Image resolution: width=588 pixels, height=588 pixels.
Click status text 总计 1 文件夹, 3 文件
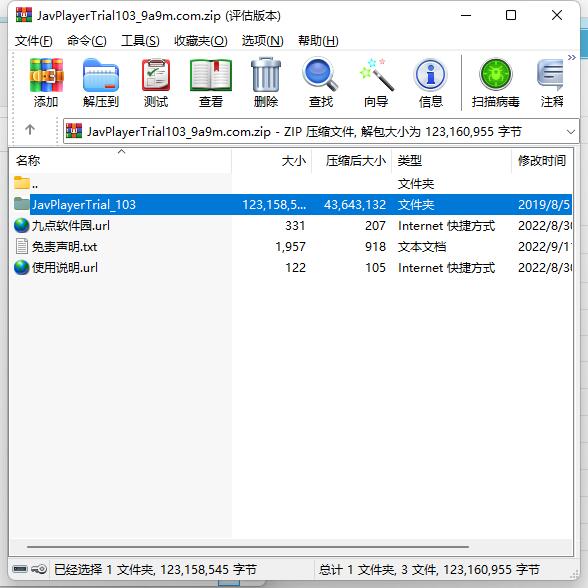(x=378, y=570)
